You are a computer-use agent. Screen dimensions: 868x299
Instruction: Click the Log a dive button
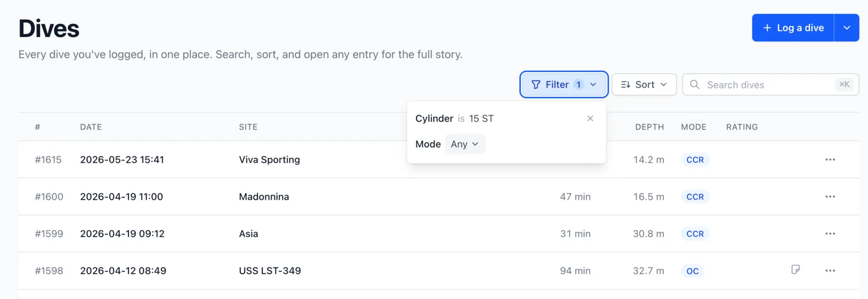coord(793,28)
